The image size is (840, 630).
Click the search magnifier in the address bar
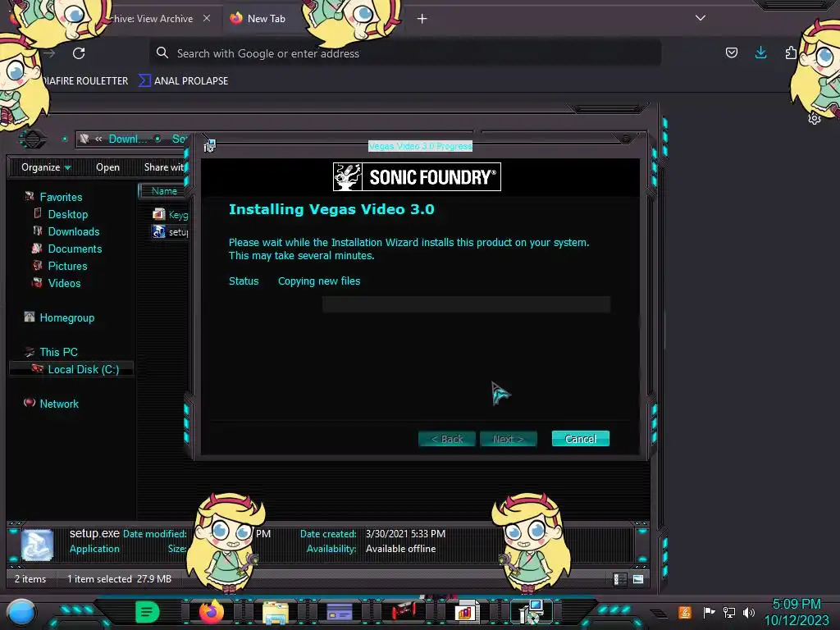(x=162, y=52)
